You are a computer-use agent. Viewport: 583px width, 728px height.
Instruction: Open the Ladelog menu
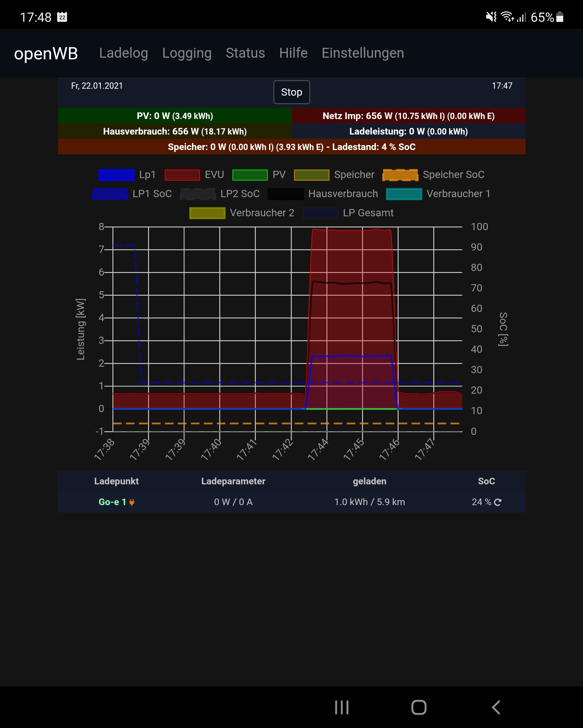(124, 53)
